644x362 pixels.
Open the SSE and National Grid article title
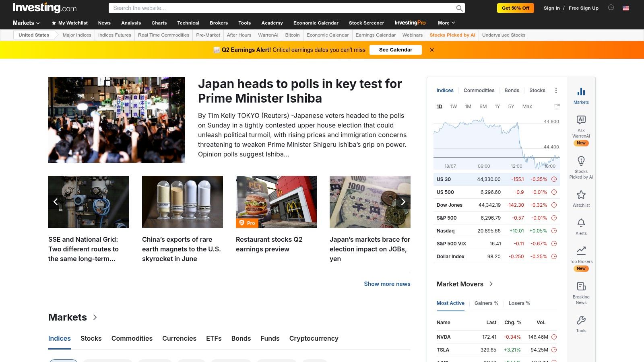pos(84,249)
